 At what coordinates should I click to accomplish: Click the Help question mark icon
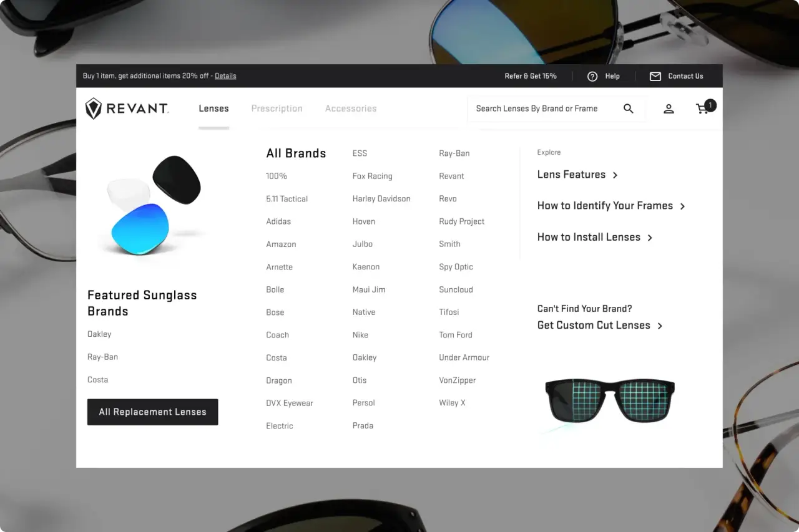pyautogui.click(x=592, y=76)
